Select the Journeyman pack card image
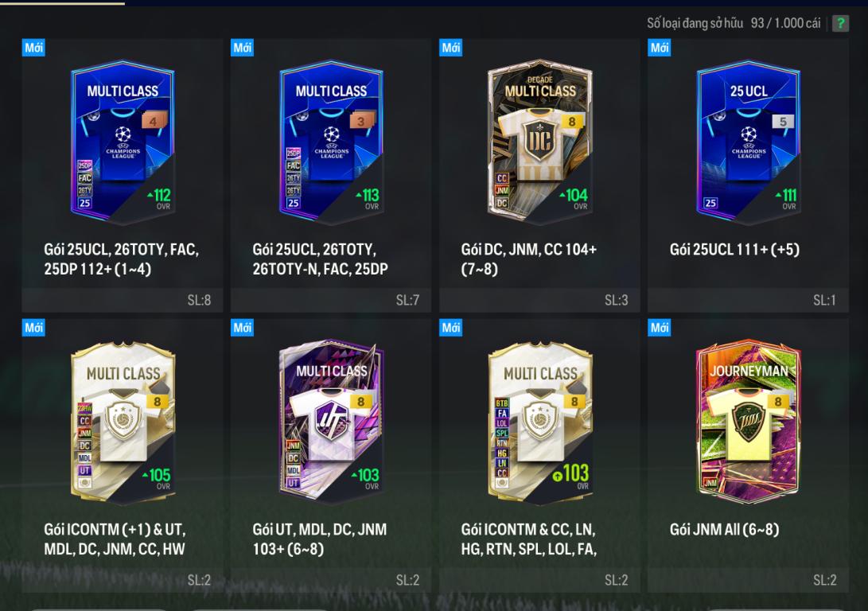The width and height of the screenshot is (868, 611). point(749,422)
